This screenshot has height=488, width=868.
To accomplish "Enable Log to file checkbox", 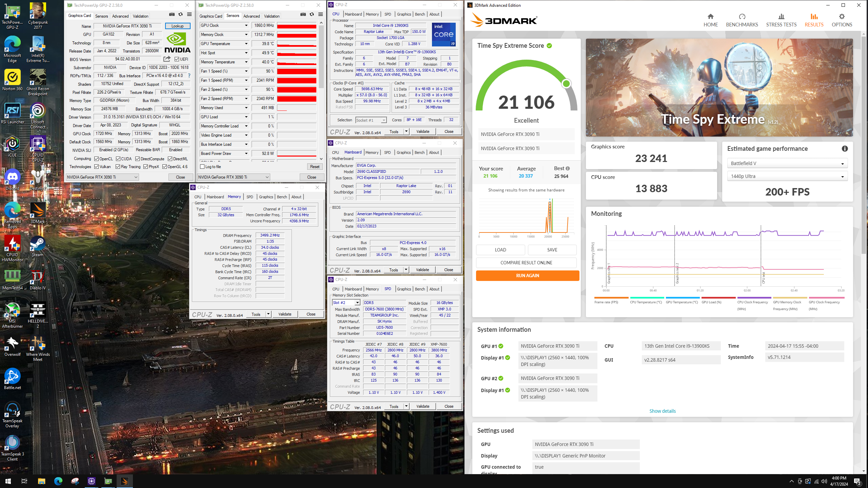I will coord(202,166).
